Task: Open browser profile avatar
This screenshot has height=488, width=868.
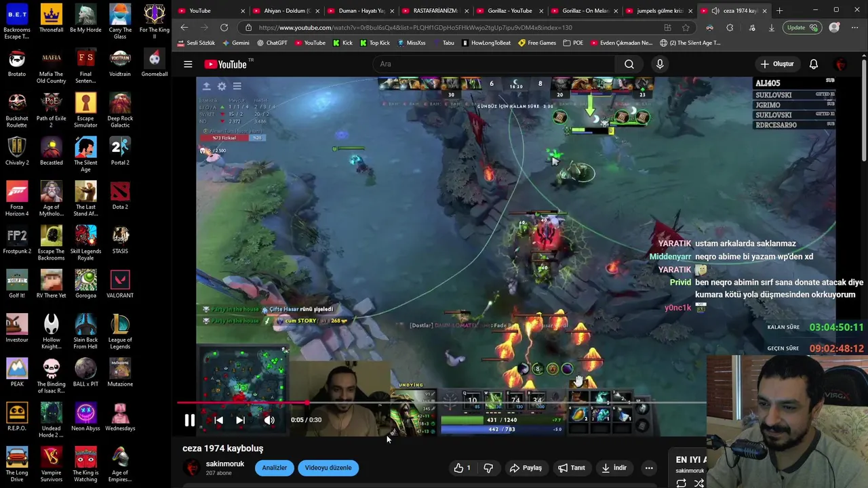Action: [835, 28]
